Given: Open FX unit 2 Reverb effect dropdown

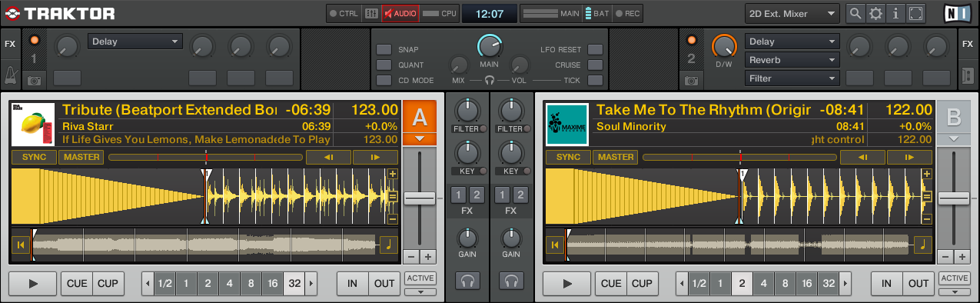Looking at the screenshot, I should pyautogui.click(x=792, y=60).
